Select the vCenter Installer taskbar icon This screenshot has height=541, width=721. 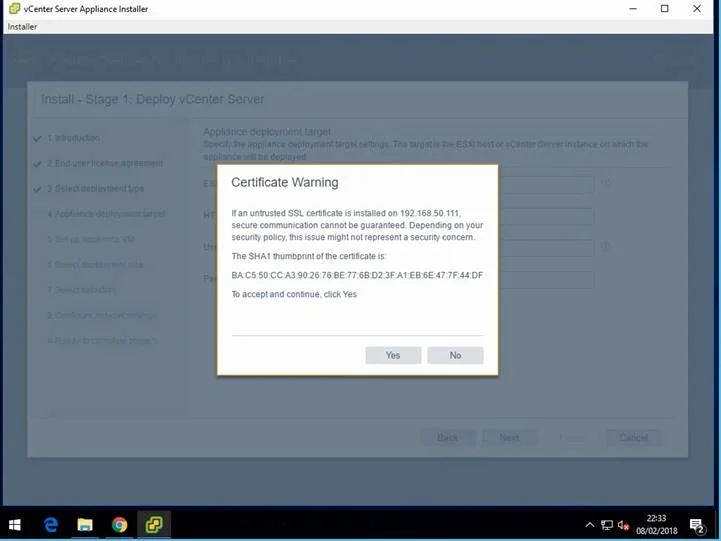(x=154, y=524)
